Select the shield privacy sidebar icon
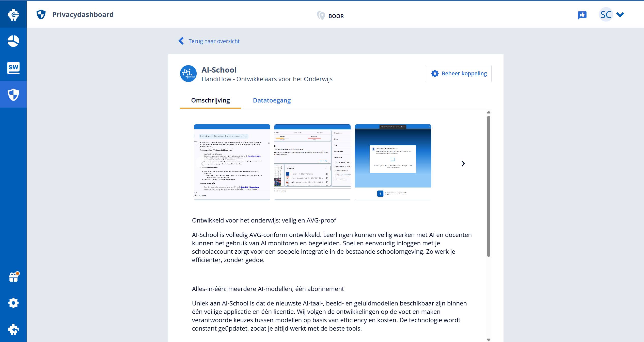 coord(13,95)
